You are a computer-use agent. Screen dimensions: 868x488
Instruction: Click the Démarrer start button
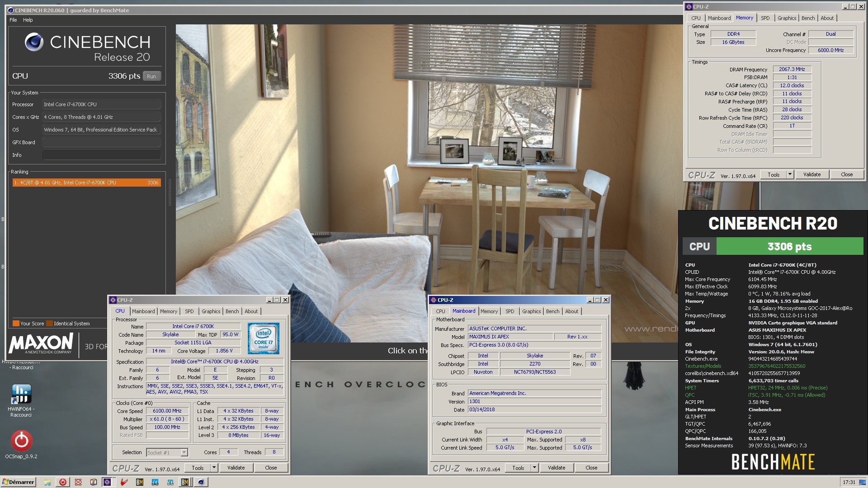18,482
